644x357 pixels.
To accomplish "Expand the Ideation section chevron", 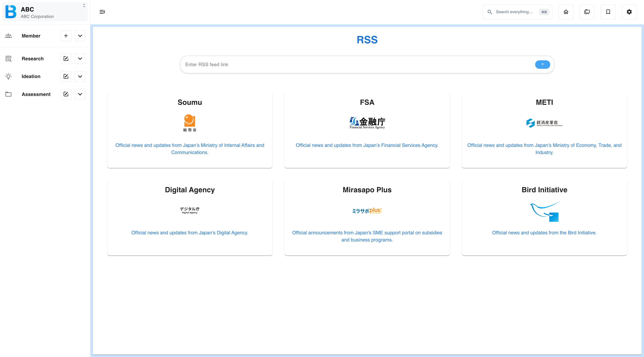I will pos(80,76).
